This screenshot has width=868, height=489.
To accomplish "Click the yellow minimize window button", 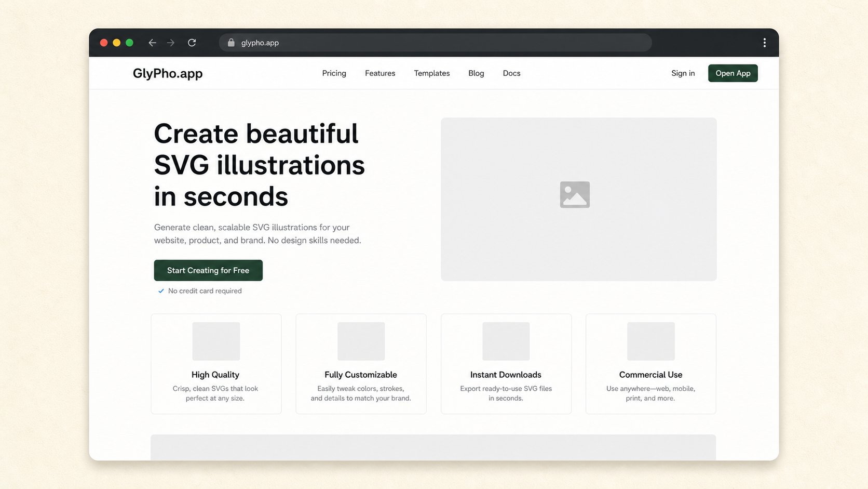I will click(117, 43).
